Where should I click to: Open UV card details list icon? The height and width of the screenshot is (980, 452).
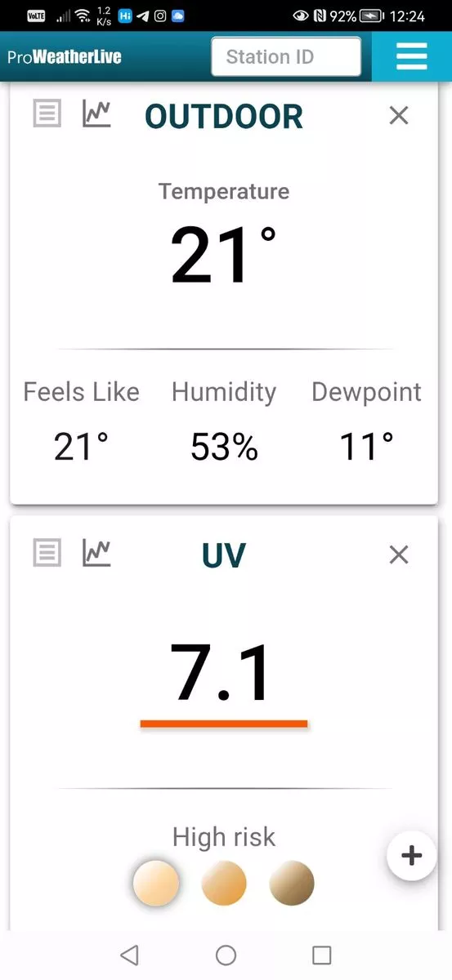(47, 553)
